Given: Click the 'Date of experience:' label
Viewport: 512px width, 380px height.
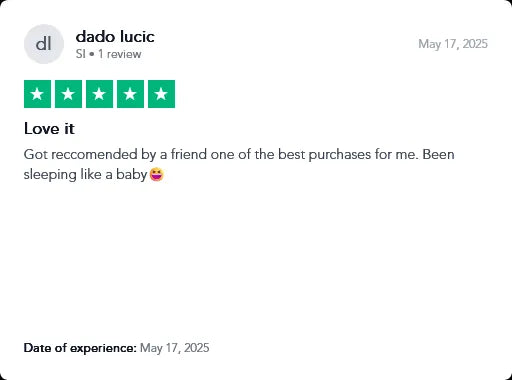Looking at the screenshot, I should pos(80,348).
